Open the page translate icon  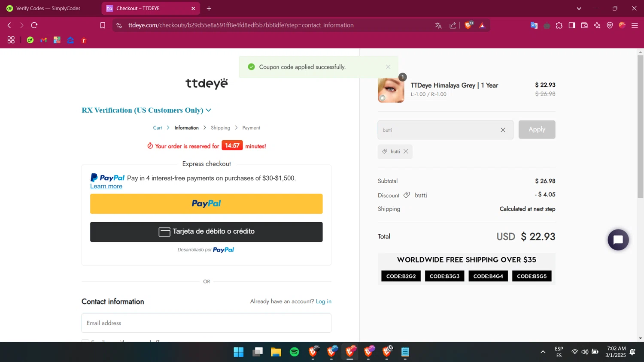438,25
